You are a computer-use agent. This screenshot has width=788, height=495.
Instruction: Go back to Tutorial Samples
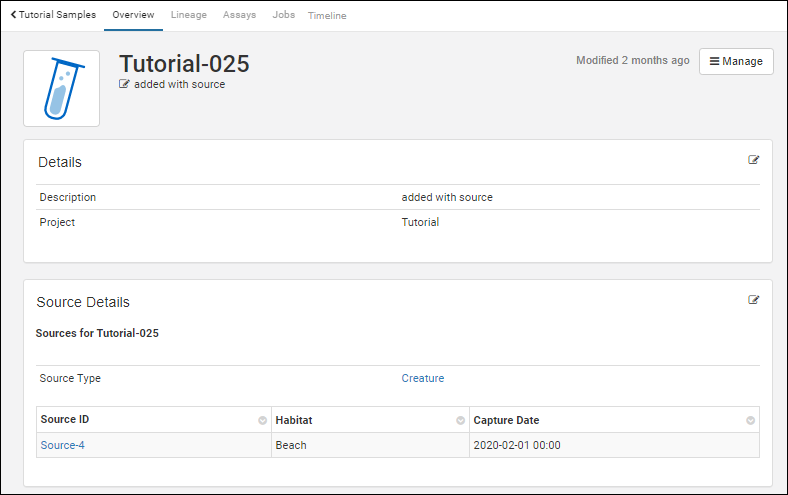pyautogui.click(x=53, y=15)
